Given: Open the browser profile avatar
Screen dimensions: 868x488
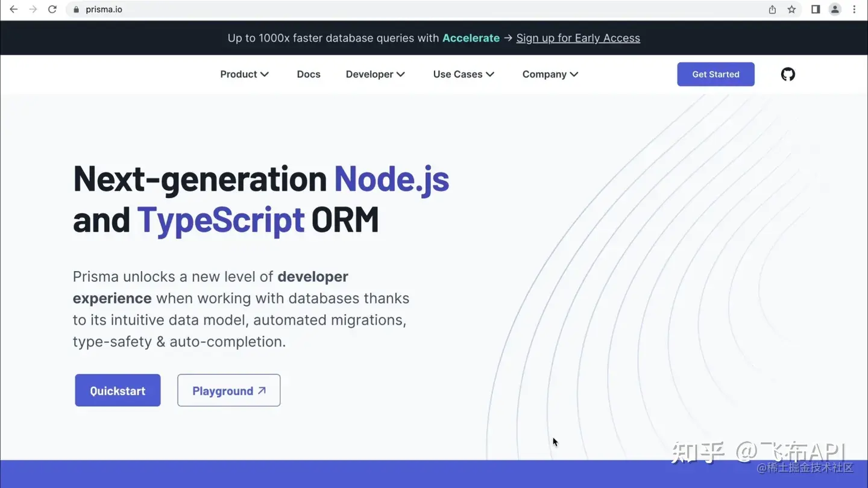Looking at the screenshot, I should 835,10.
